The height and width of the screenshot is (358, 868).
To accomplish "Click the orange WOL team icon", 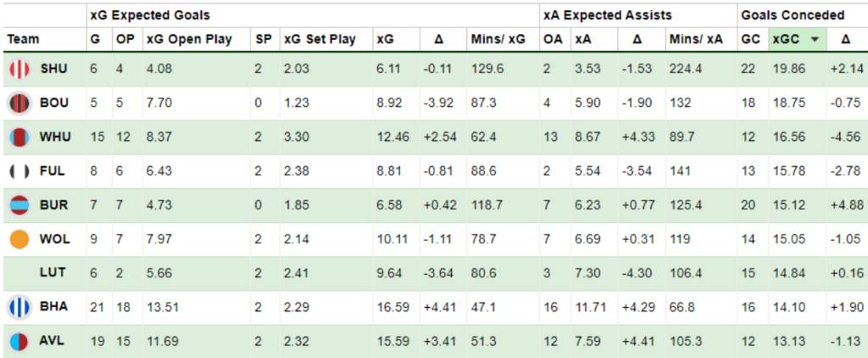I will coord(19,239).
